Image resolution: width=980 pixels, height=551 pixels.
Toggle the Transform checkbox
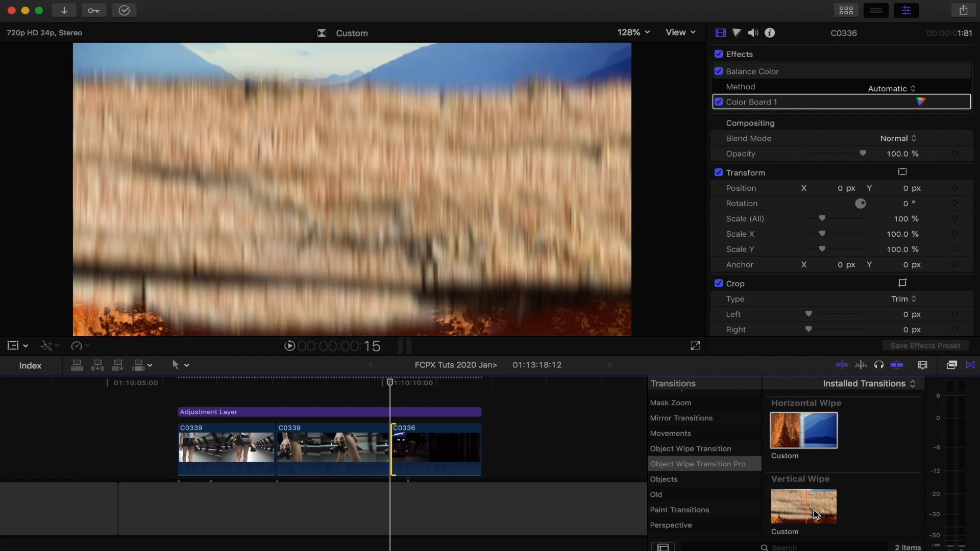tap(719, 172)
